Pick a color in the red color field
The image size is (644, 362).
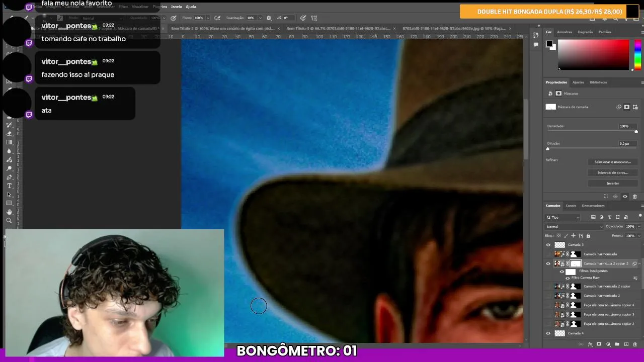pyautogui.click(x=593, y=55)
